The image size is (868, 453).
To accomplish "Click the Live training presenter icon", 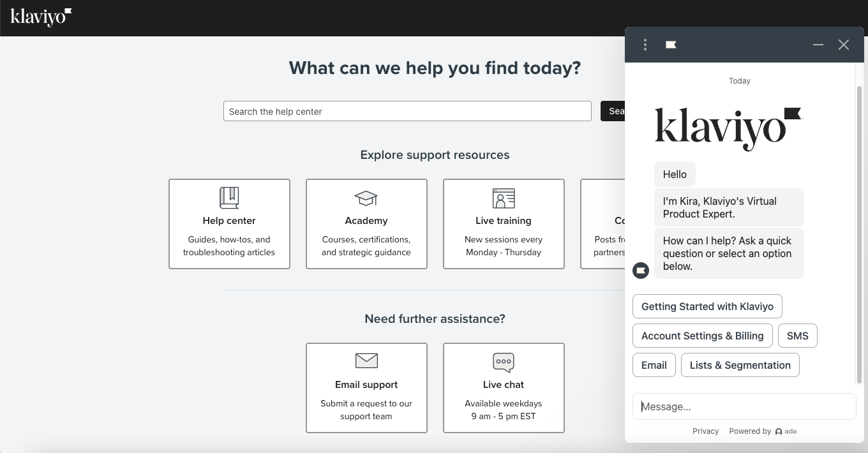I will click(504, 198).
